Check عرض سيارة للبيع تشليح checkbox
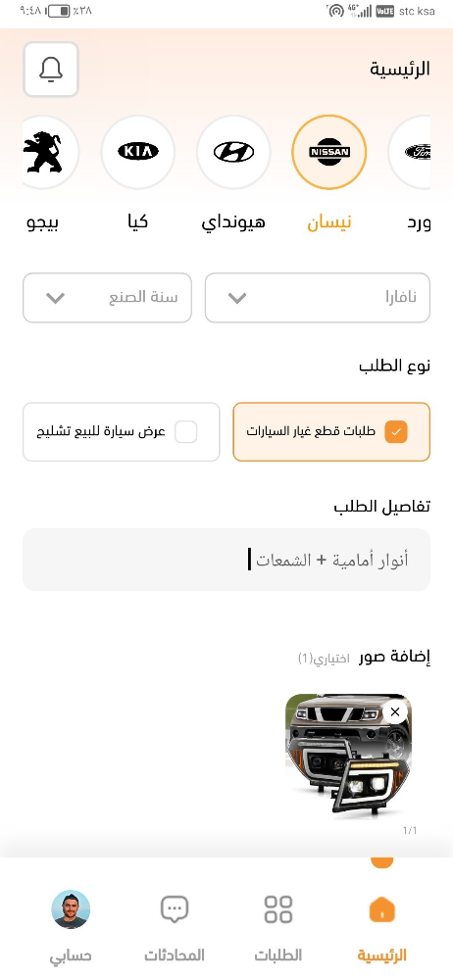This screenshot has width=453, height=980. pyautogui.click(x=186, y=431)
